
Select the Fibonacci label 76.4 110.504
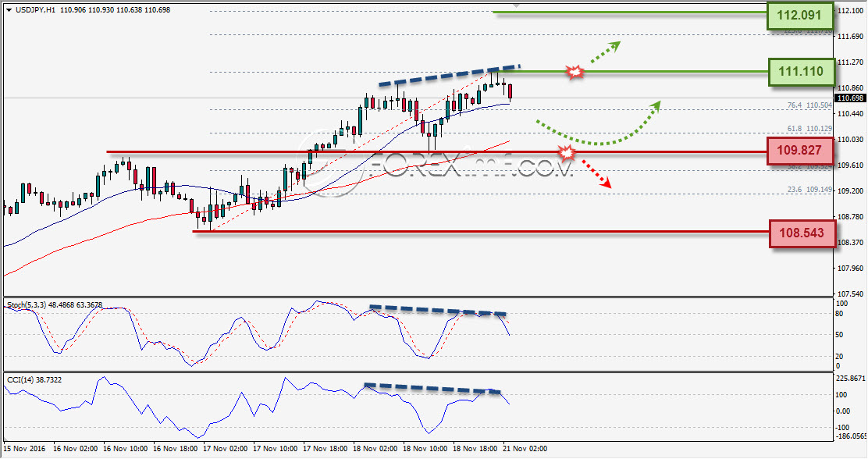(x=809, y=105)
